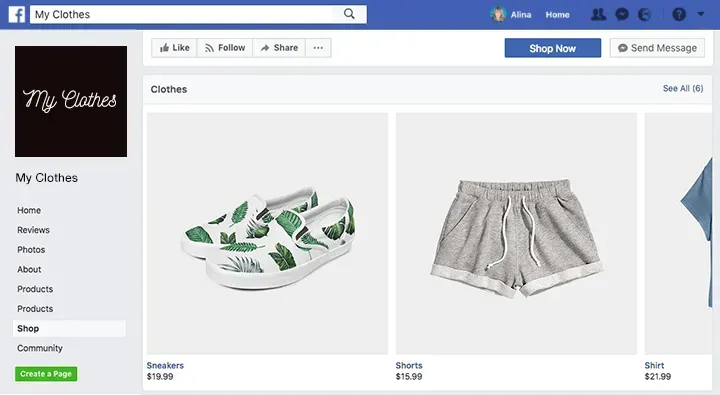Click the Send Message button
This screenshot has height=395, width=720.
tap(657, 48)
